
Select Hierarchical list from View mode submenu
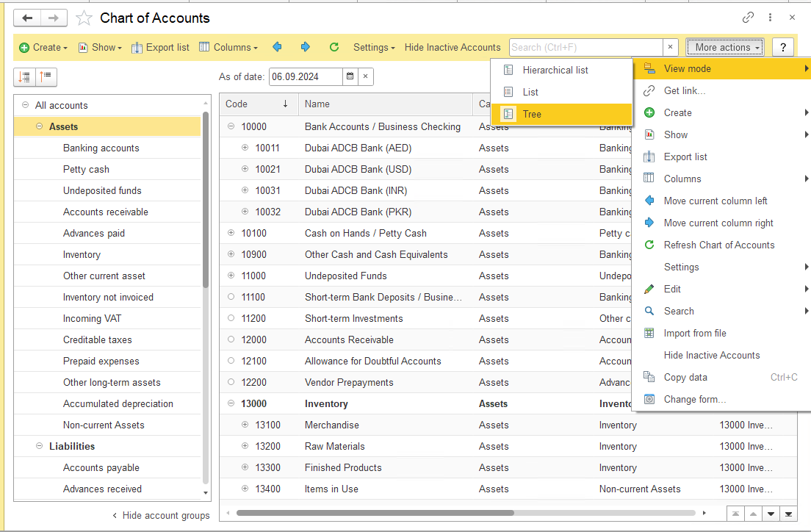pyautogui.click(x=561, y=69)
